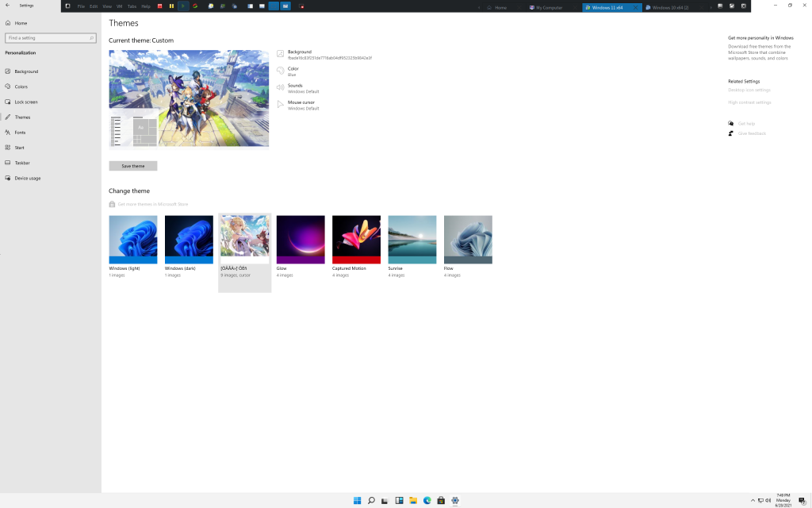The image size is (812, 508).
Task: Open Desktop icon settings link
Action: point(749,90)
